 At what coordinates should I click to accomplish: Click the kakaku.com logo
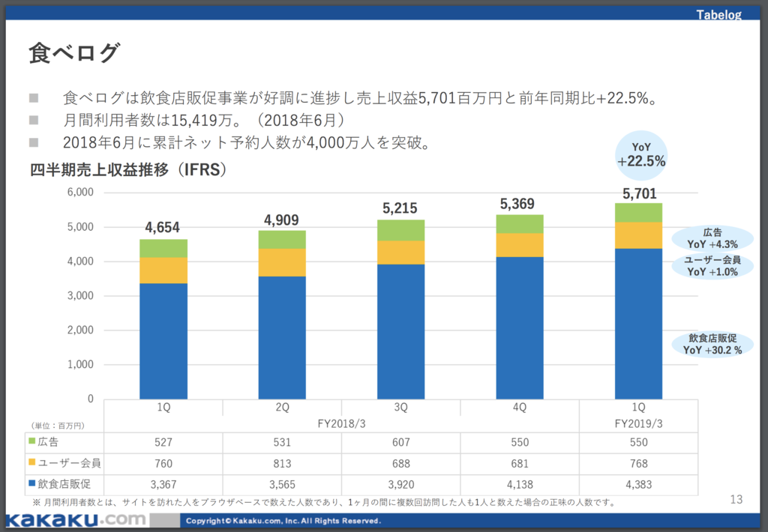tap(76, 520)
